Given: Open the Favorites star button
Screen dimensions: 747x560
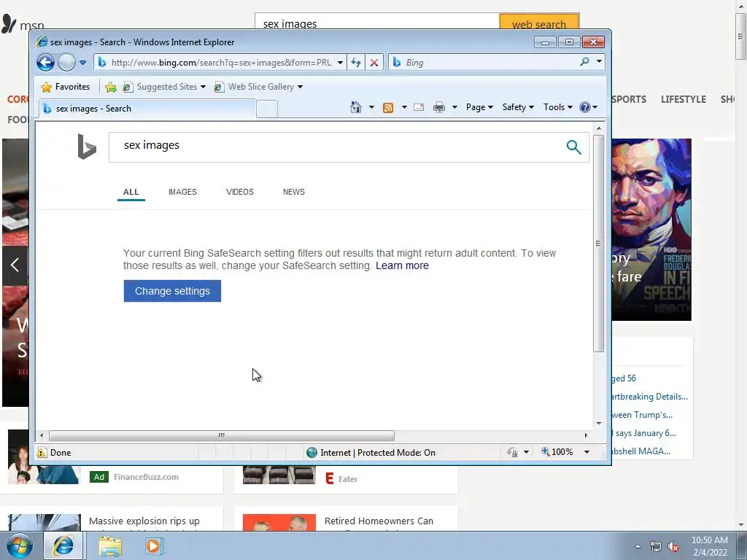Looking at the screenshot, I should [66, 87].
